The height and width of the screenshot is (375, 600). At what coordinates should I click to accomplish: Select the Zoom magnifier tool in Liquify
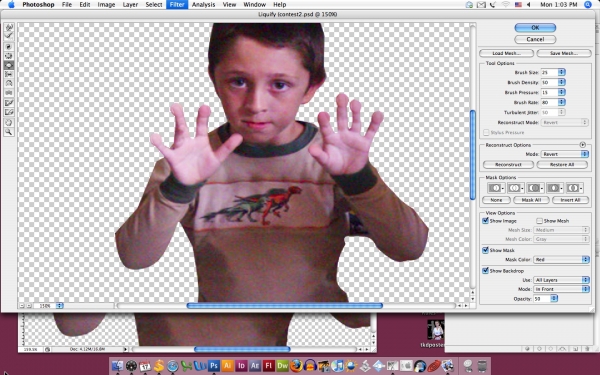[9, 132]
